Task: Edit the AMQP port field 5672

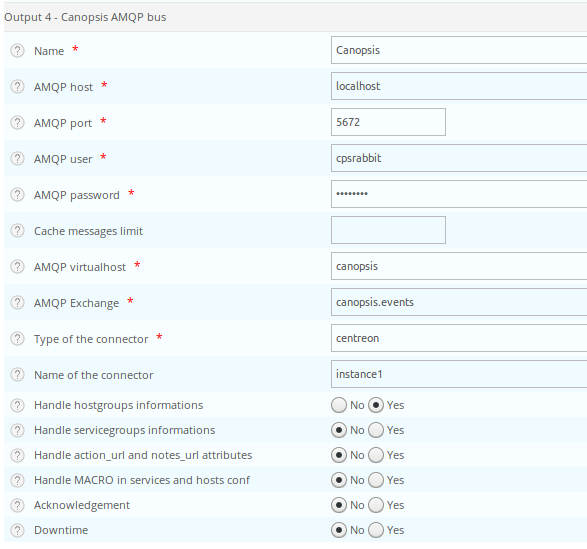Action: point(388,122)
